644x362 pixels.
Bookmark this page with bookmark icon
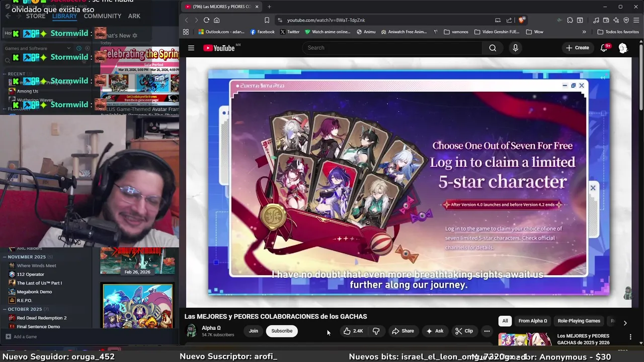click(267, 20)
